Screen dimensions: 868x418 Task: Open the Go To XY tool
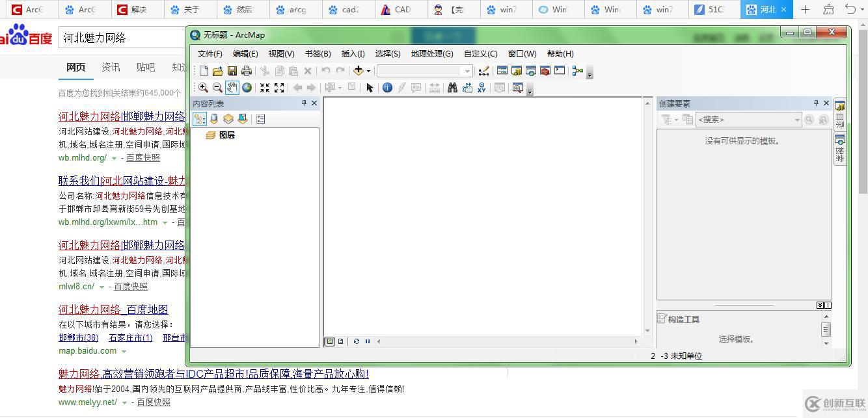(481, 88)
